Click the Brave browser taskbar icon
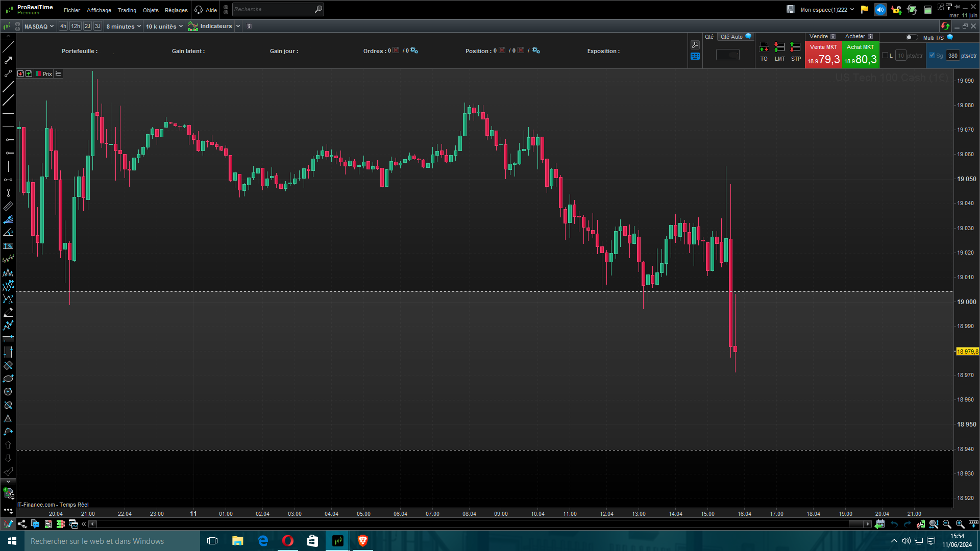 coord(362,541)
